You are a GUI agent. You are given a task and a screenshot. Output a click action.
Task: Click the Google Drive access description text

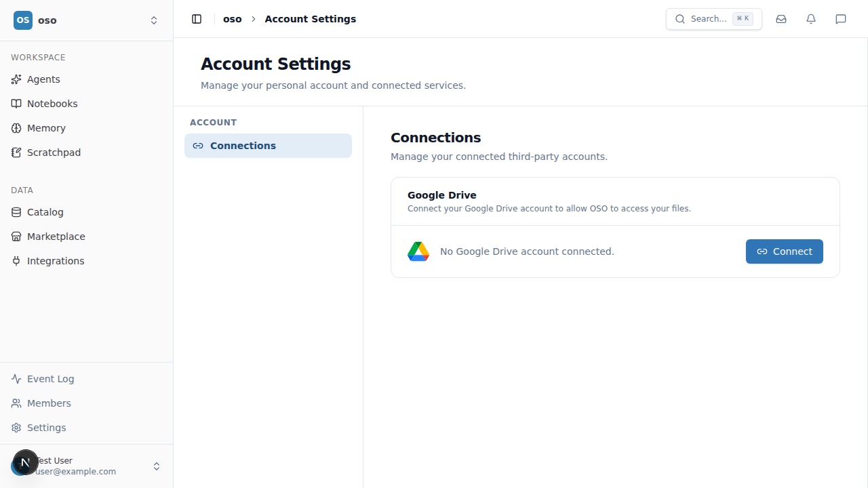[549, 209]
